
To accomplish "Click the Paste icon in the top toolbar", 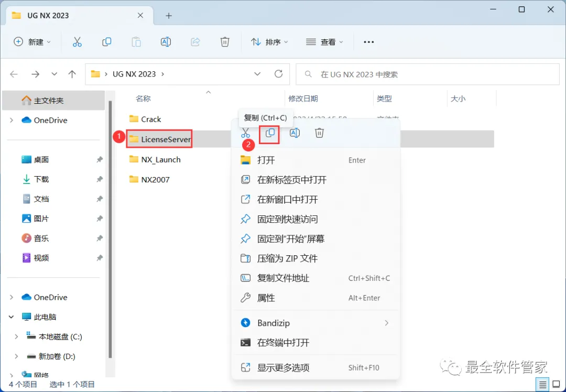I will (136, 42).
